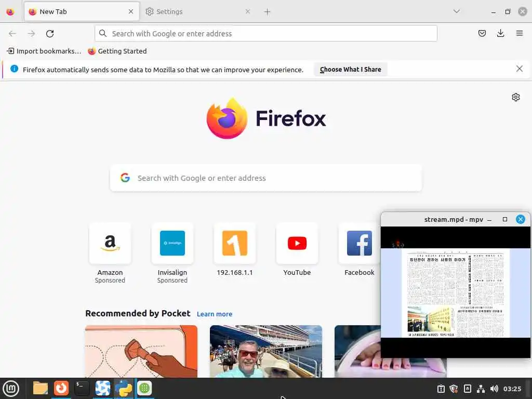Screen dimensions: 532x399
Task: Close the New Tab tab
Action: (x=131, y=11)
